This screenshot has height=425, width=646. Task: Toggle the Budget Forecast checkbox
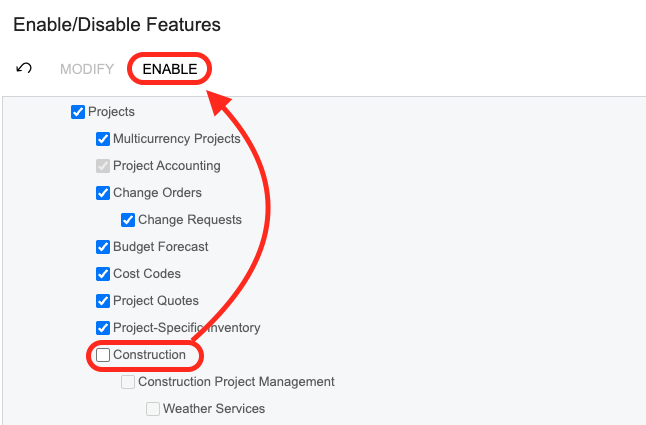pos(103,247)
